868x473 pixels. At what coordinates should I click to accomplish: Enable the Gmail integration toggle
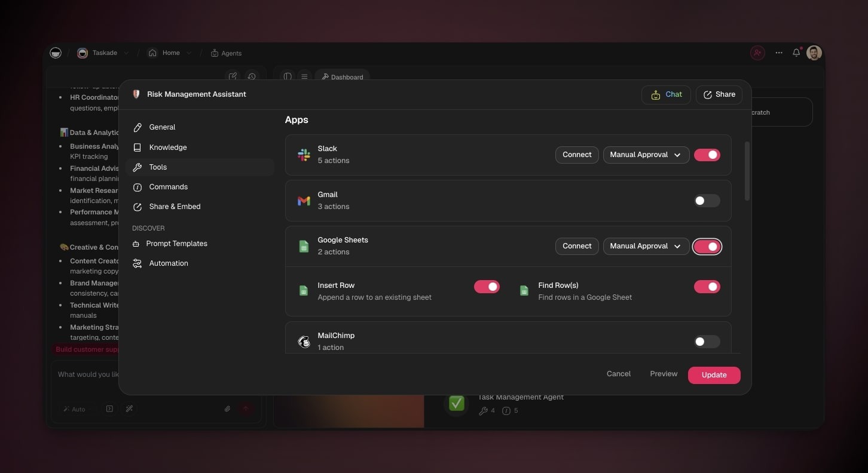click(x=707, y=201)
